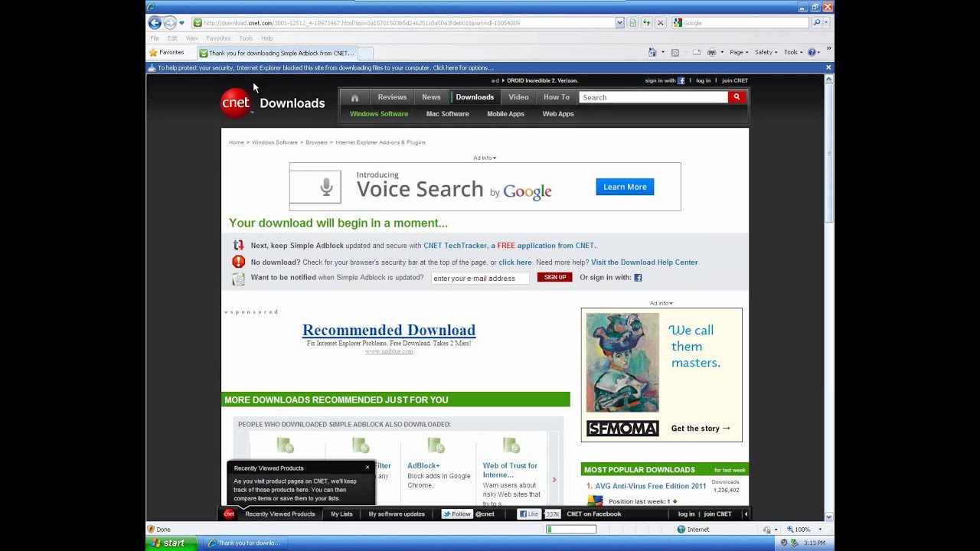
Task: Close the security information bar
Action: coord(828,67)
